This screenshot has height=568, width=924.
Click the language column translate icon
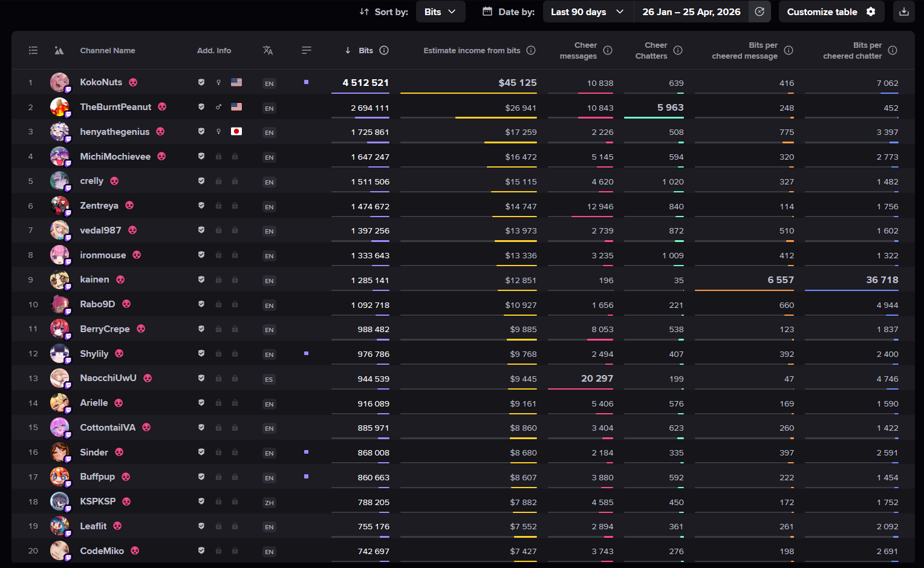pos(268,50)
